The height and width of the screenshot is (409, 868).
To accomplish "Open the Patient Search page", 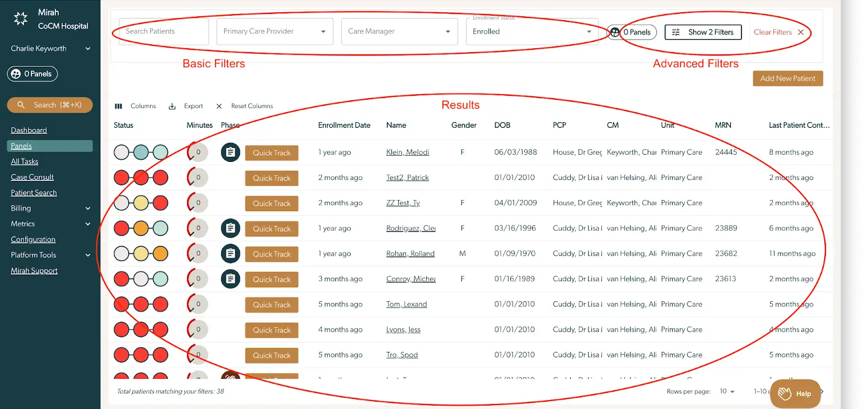I will (x=34, y=192).
